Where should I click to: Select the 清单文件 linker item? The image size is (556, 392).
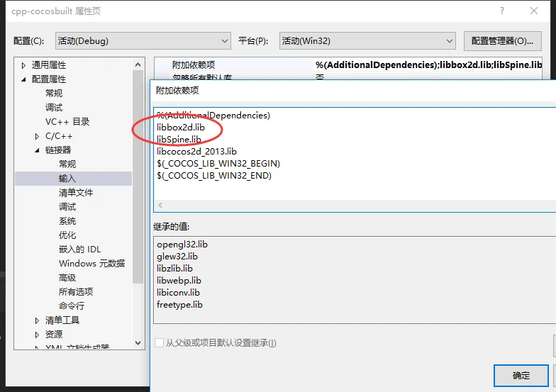pos(75,193)
